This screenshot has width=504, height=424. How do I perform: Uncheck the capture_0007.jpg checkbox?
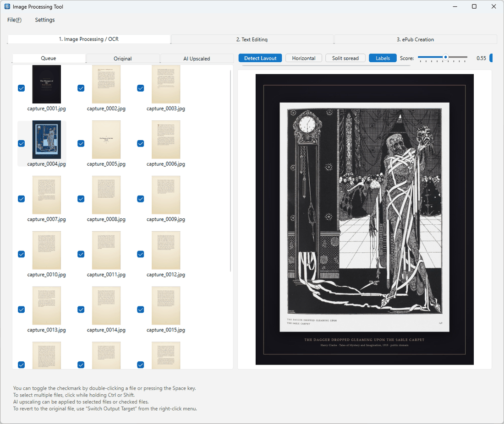pos(21,199)
